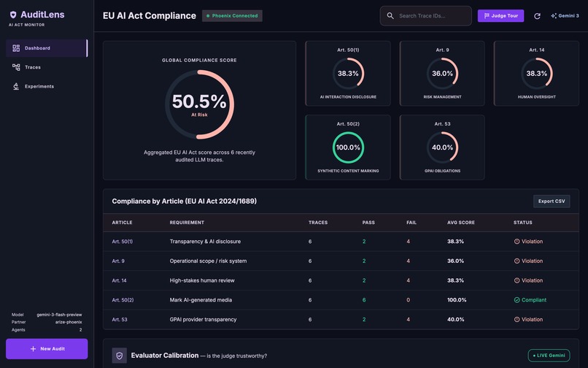Open the Art. 53 table link
The image size is (588, 368).
coord(120,320)
